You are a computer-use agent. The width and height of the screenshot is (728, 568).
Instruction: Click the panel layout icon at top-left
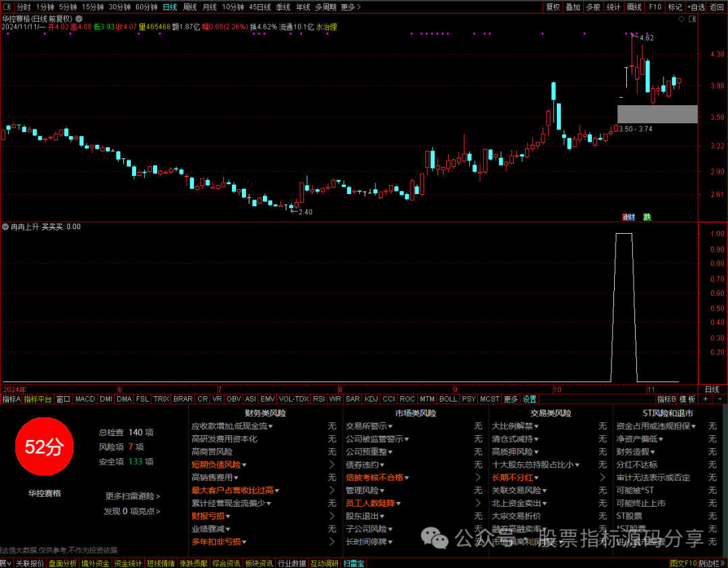[x=7, y=7]
